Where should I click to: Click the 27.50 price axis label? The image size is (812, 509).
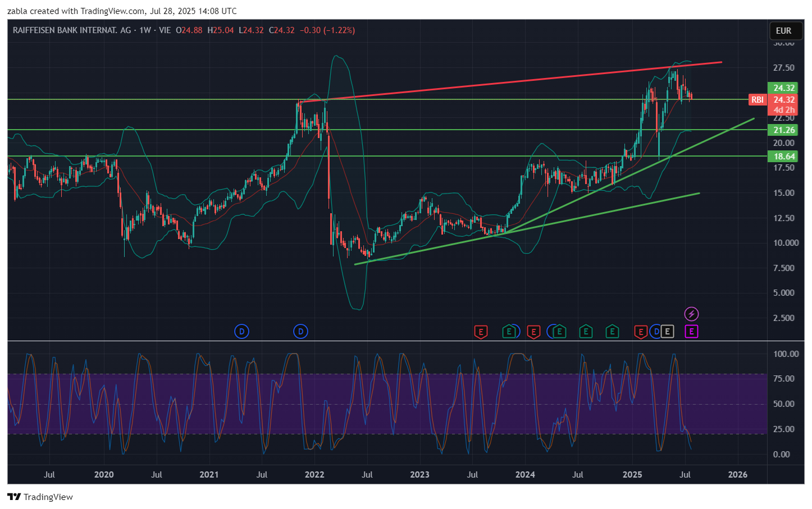[783, 68]
